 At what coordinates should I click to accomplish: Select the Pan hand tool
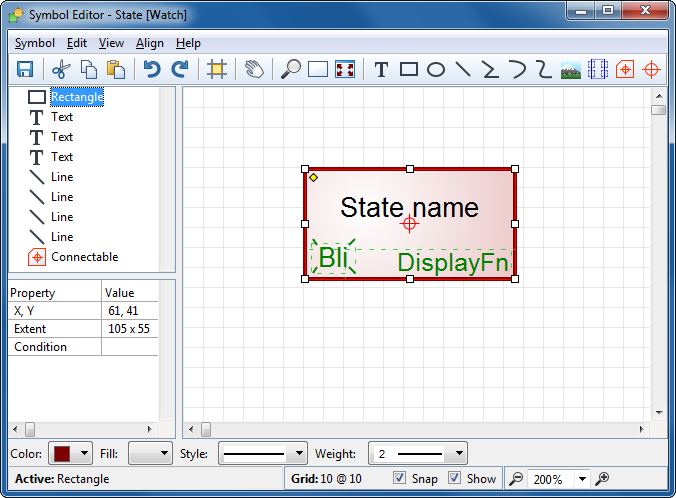pos(254,69)
